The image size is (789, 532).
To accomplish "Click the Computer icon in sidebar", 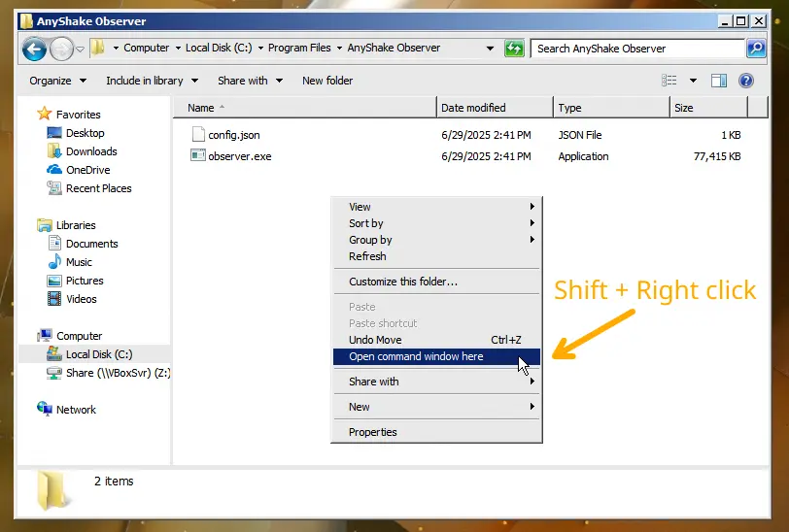I will coord(45,335).
